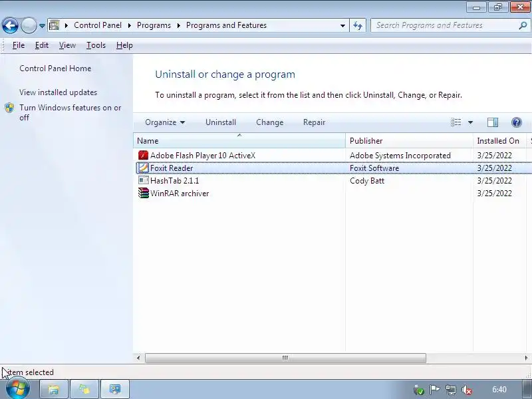Click the Cody Batt publisher cell
The image size is (532, 399).
[367, 180]
